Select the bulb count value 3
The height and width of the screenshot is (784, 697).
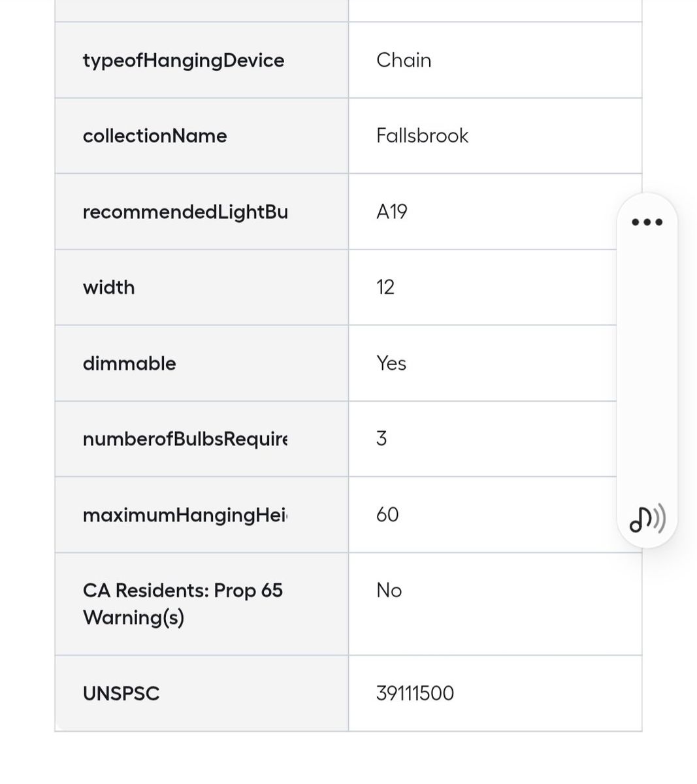click(x=381, y=439)
